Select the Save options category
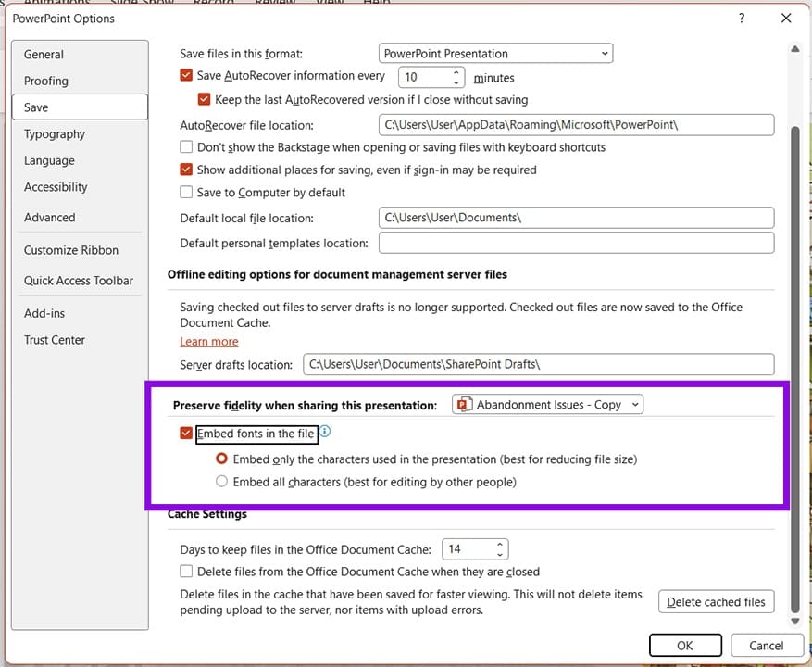The height and width of the screenshot is (667, 812). (x=80, y=107)
